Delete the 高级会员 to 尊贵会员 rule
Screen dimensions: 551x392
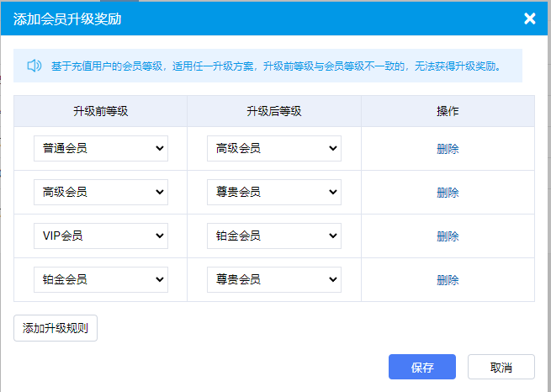point(448,193)
